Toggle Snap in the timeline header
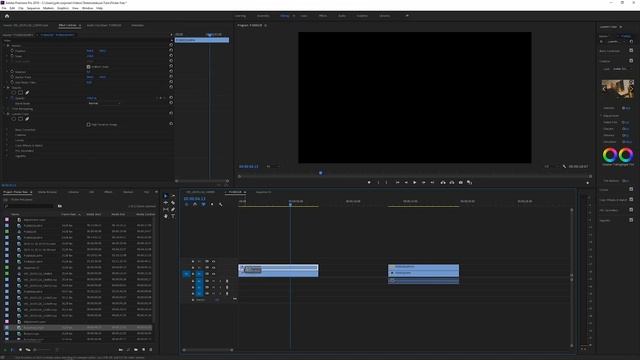The height and width of the screenshot is (360, 640). [x=195, y=204]
